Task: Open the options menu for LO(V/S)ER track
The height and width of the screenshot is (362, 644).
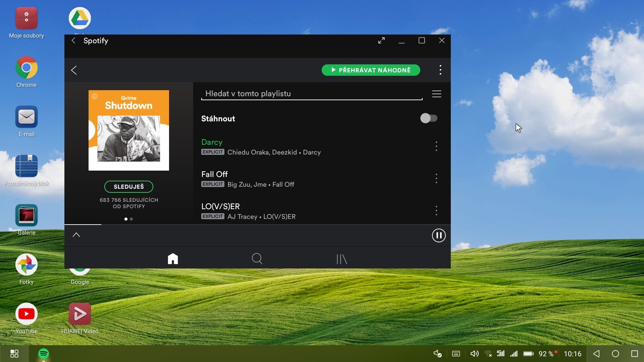Action: coord(436,210)
